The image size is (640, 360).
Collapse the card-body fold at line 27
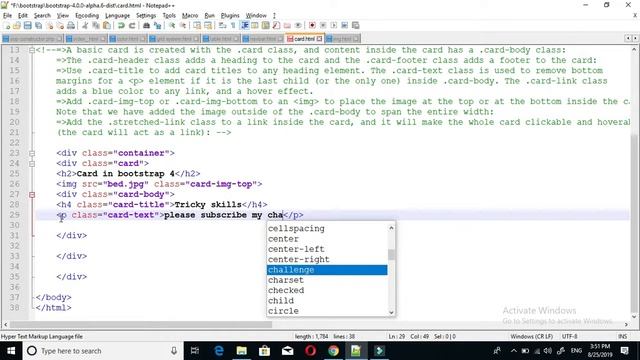(32, 195)
